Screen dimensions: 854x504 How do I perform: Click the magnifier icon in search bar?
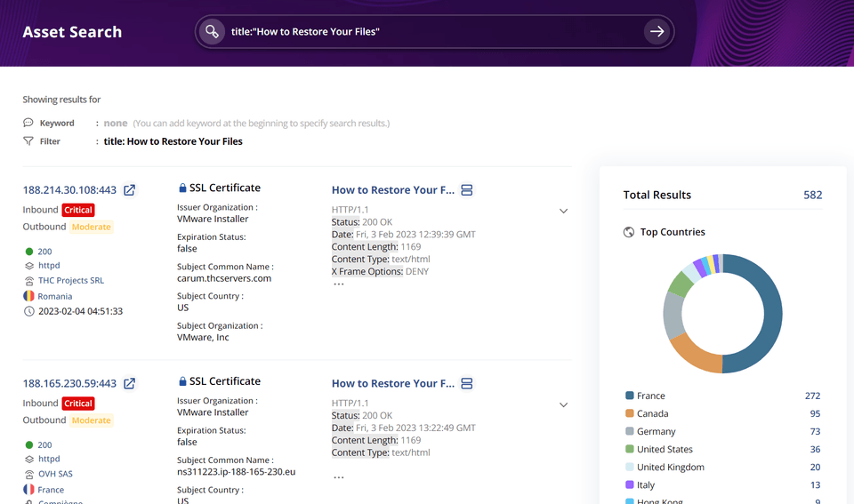(212, 32)
